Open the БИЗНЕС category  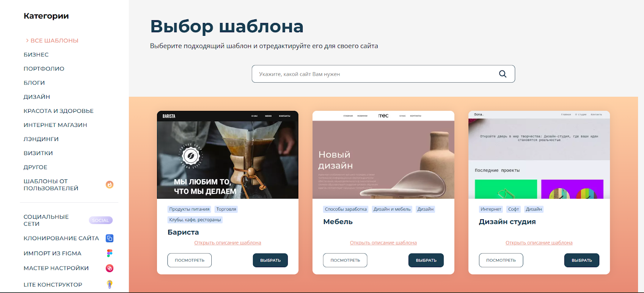coord(36,54)
